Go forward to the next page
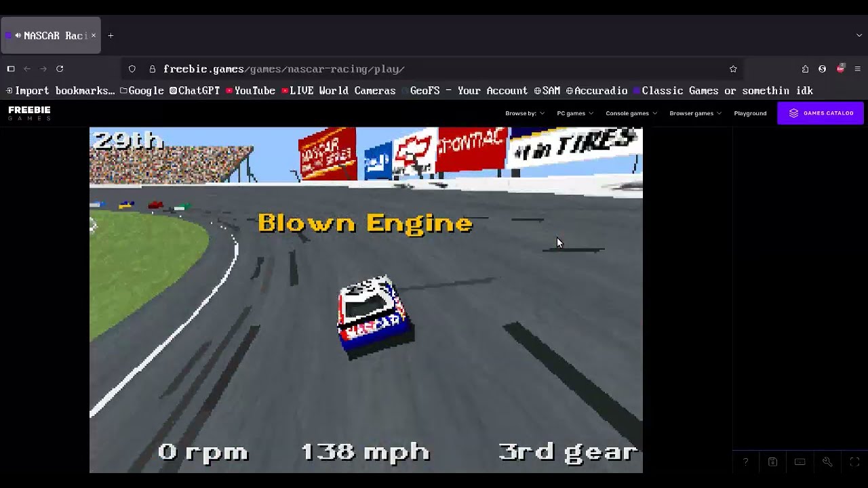This screenshot has width=868, height=488. pyautogui.click(x=43, y=69)
